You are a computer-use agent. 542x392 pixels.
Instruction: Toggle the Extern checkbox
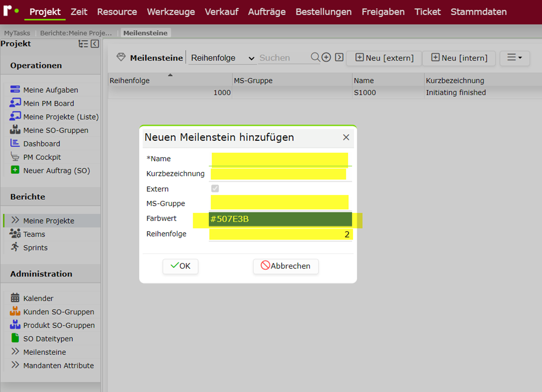pyautogui.click(x=215, y=188)
